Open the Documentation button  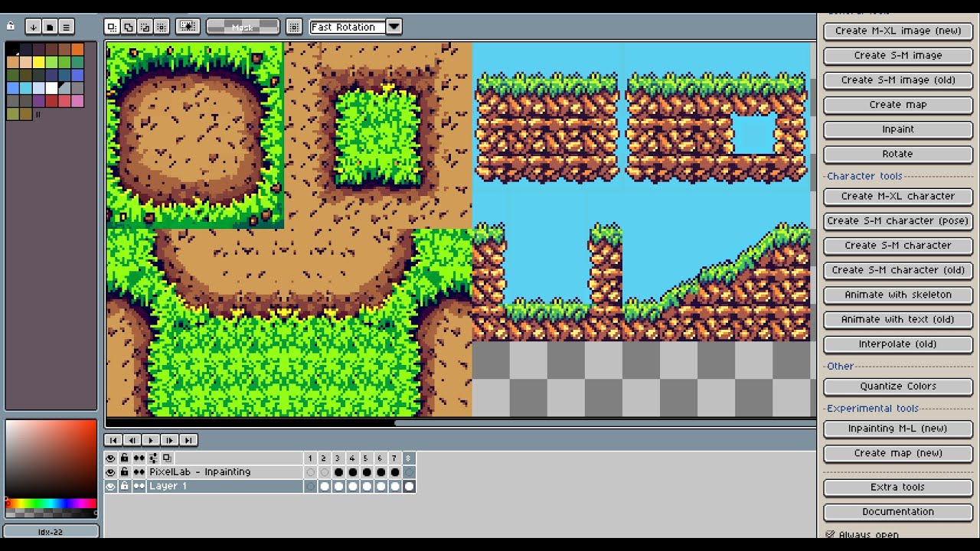coord(898,511)
